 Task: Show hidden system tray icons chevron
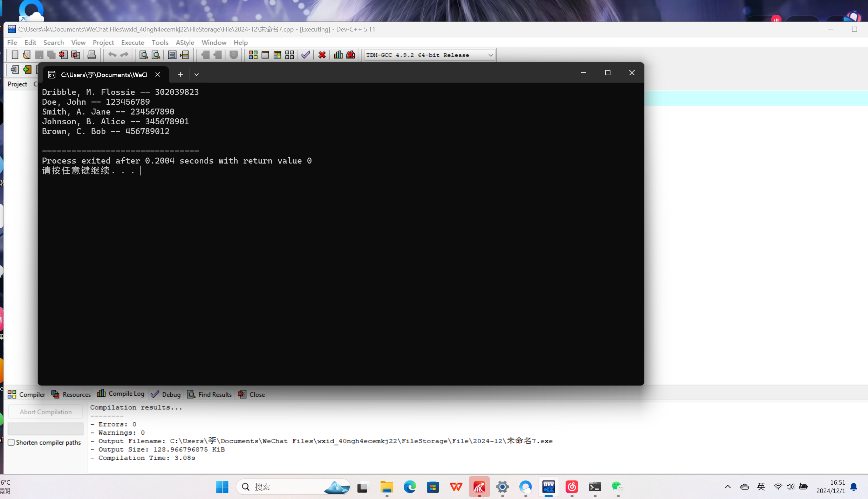point(727,487)
